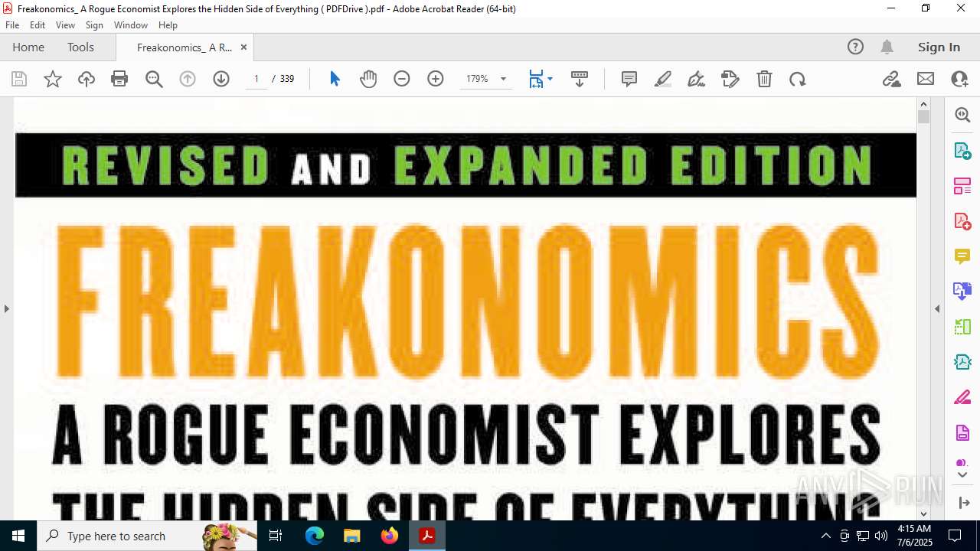Screen dimensions: 980x551
Task: Open File Explorer from taskbar
Action: (352, 536)
